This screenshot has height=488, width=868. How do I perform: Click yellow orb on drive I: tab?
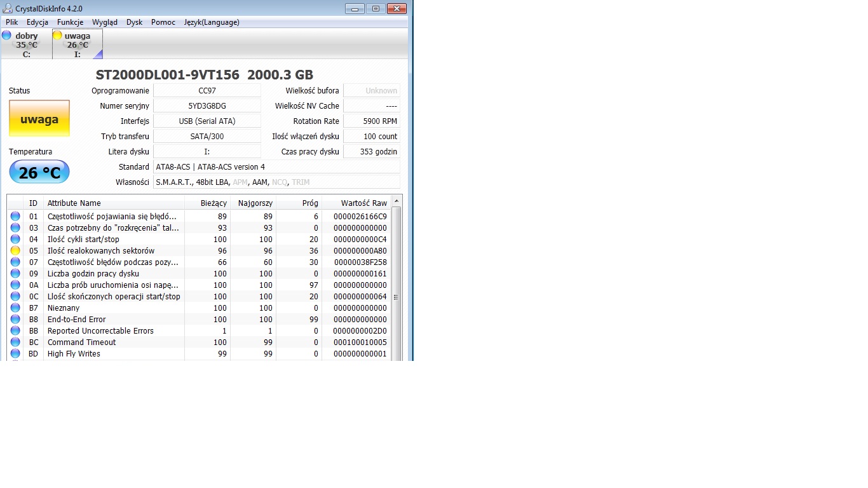pyautogui.click(x=57, y=35)
